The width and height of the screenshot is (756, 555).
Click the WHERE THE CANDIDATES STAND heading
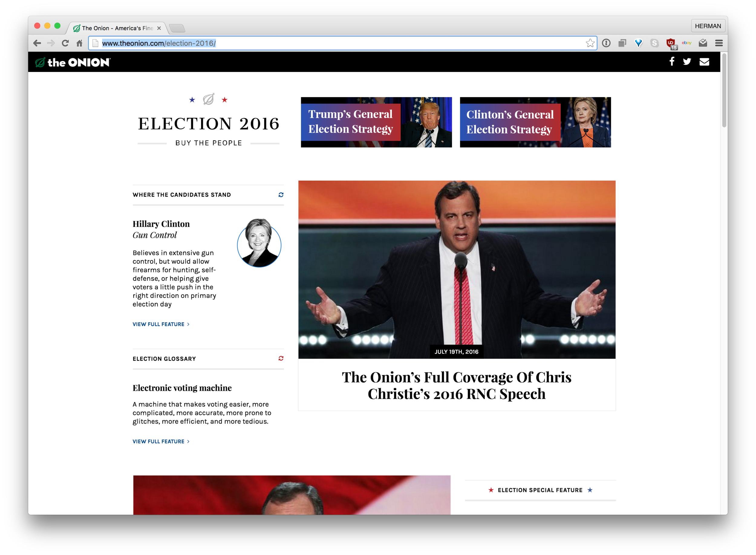[x=182, y=195]
